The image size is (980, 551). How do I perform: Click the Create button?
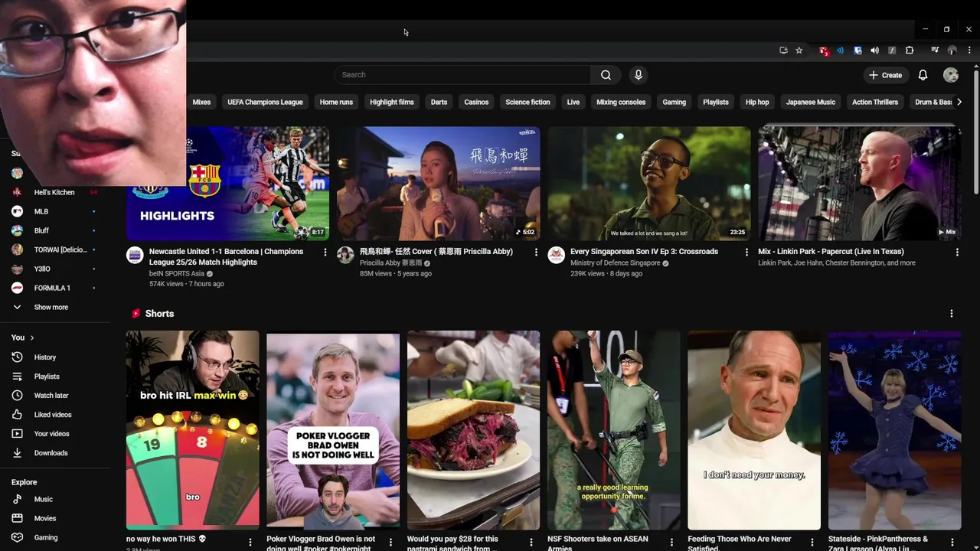[x=886, y=75]
